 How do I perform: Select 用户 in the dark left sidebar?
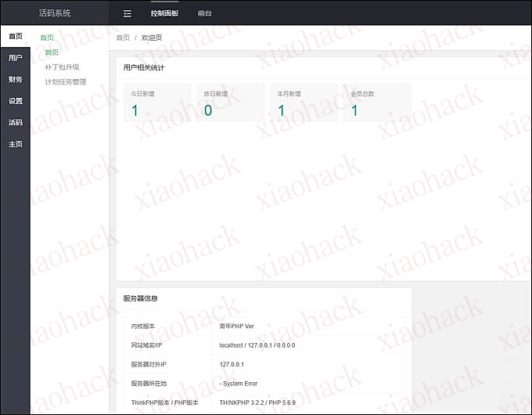15,58
